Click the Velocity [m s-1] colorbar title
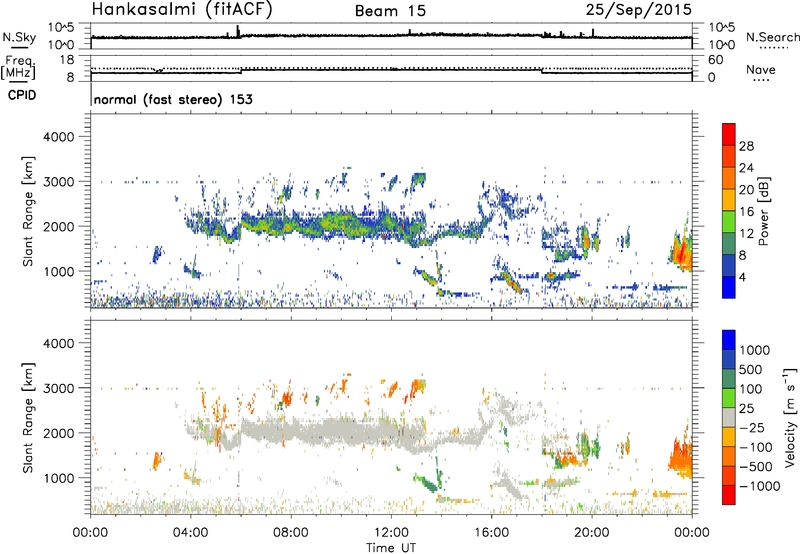 click(x=790, y=417)
